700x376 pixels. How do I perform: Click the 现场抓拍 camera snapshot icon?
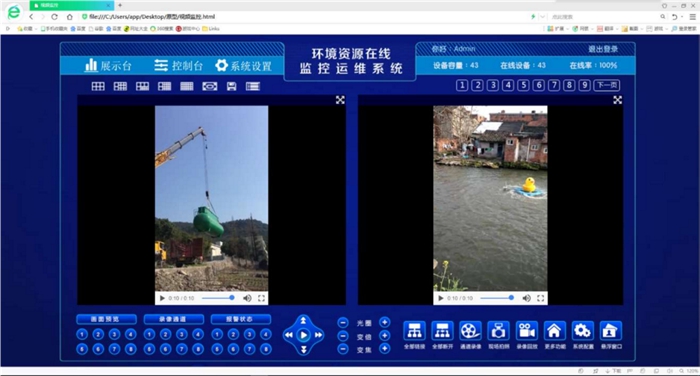499,331
